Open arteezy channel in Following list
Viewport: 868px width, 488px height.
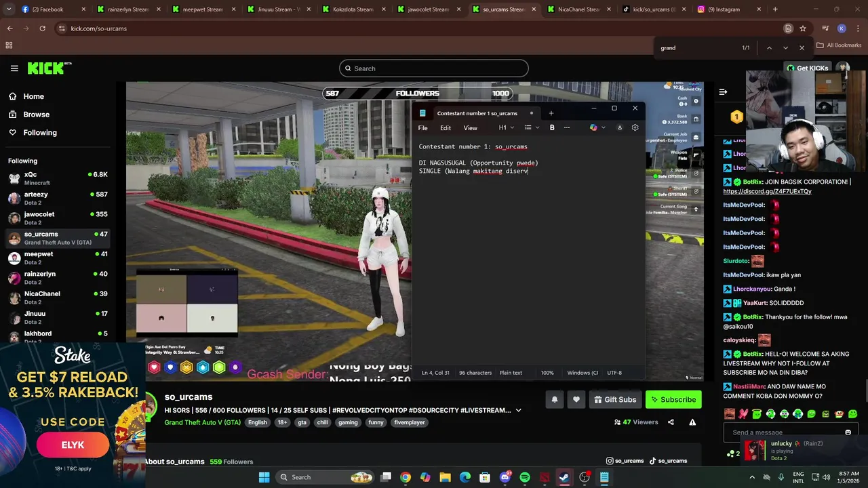(58, 198)
